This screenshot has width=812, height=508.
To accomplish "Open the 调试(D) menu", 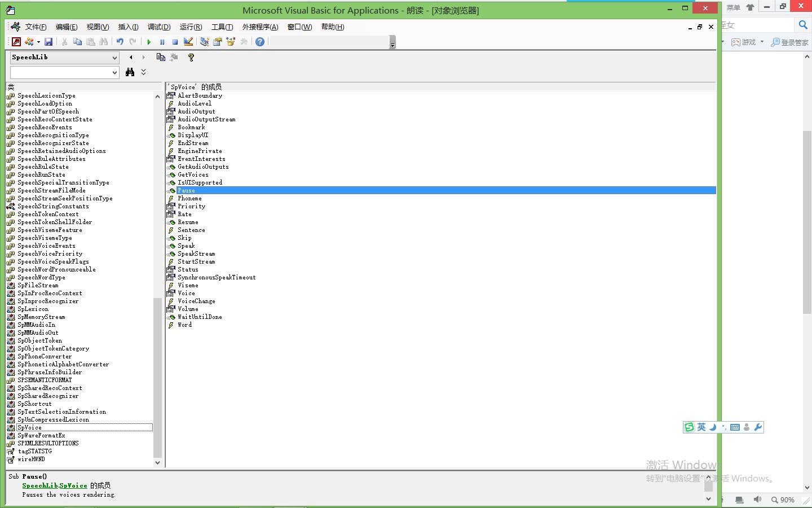I will [159, 27].
